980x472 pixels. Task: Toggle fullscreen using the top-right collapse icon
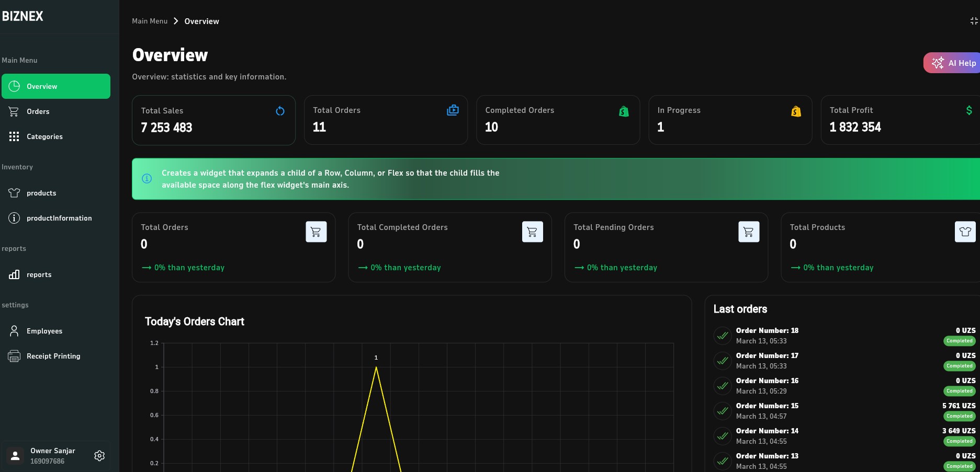[974, 21]
